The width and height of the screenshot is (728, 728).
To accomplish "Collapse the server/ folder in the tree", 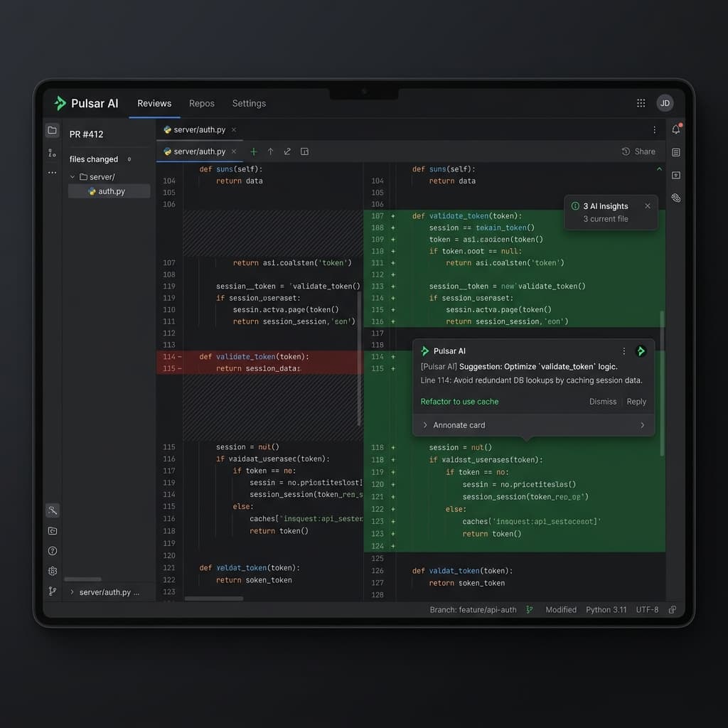I will click(x=73, y=177).
